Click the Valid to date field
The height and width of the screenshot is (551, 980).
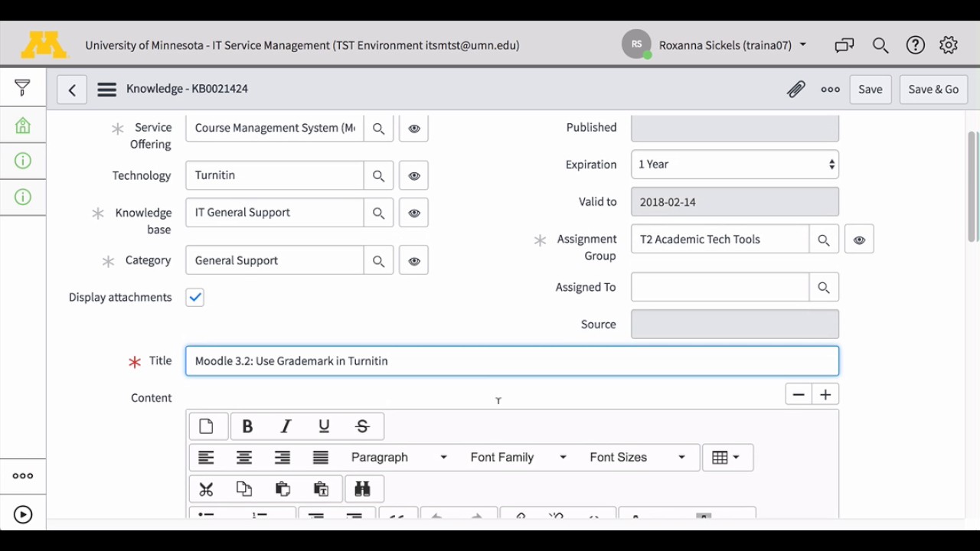(x=735, y=202)
